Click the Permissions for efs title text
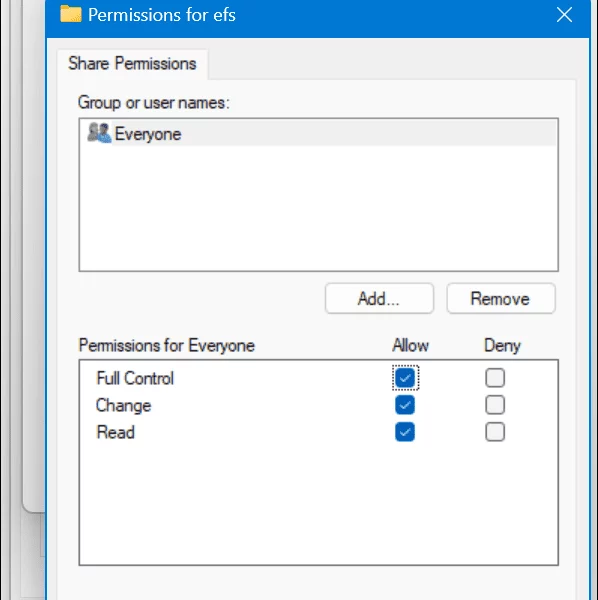 click(162, 15)
